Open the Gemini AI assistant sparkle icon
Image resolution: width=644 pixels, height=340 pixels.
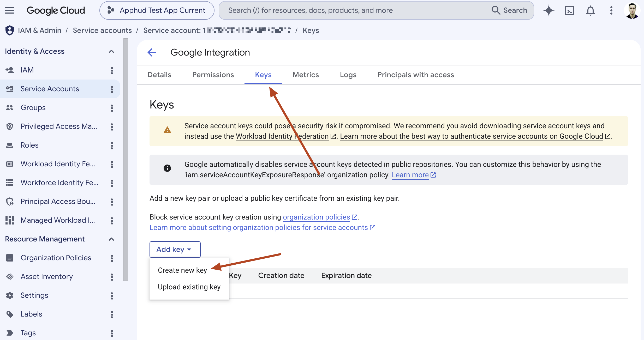(x=548, y=10)
